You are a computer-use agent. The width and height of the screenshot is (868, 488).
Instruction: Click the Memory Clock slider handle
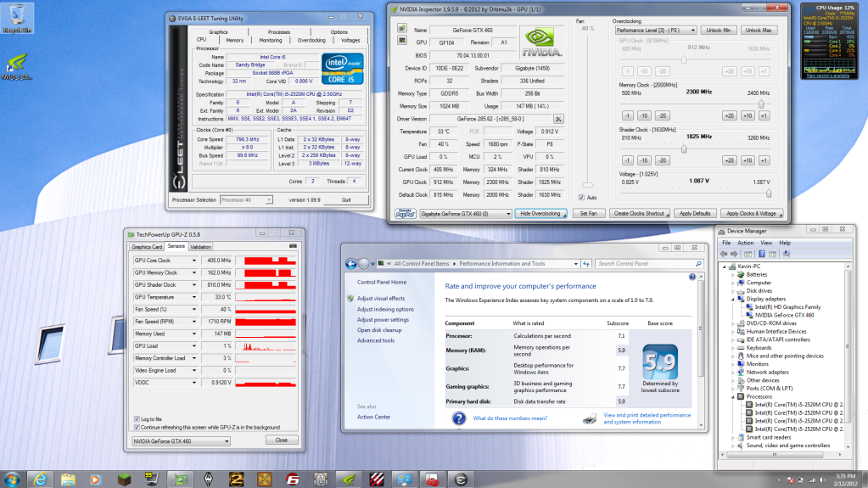tap(761, 104)
